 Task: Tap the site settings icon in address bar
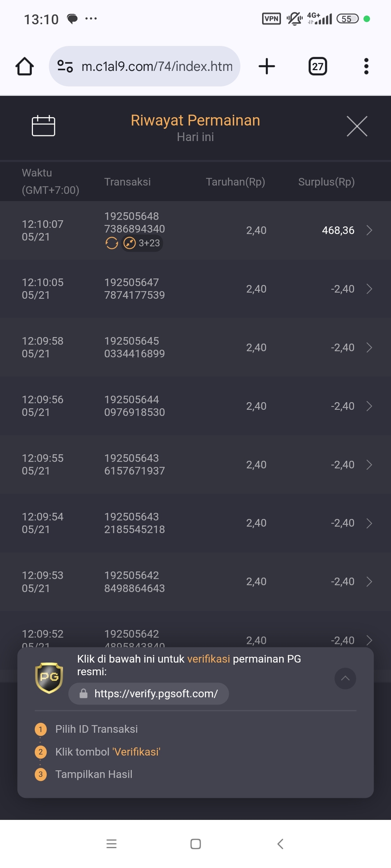tap(65, 66)
